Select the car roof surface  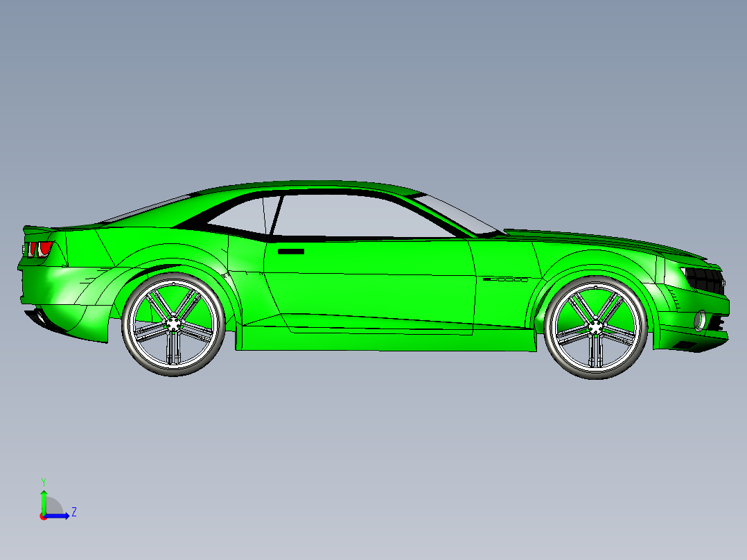pyautogui.click(x=310, y=185)
